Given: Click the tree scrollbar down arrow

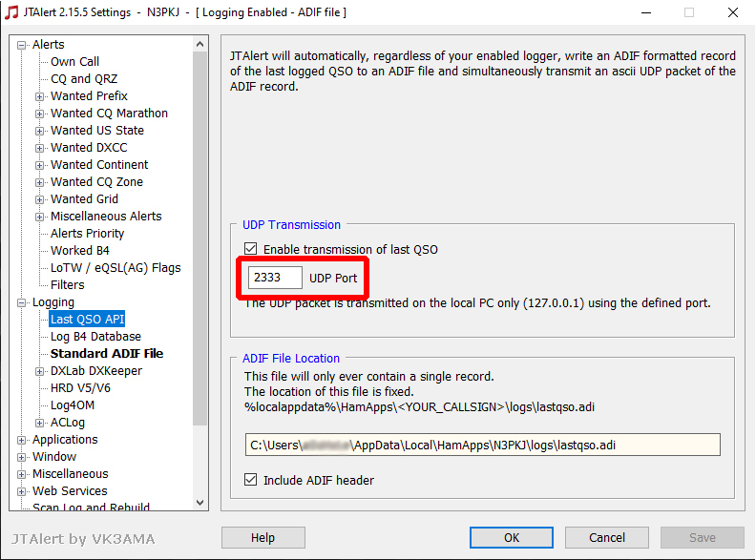Looking at the screenshot, I should 200,502.
